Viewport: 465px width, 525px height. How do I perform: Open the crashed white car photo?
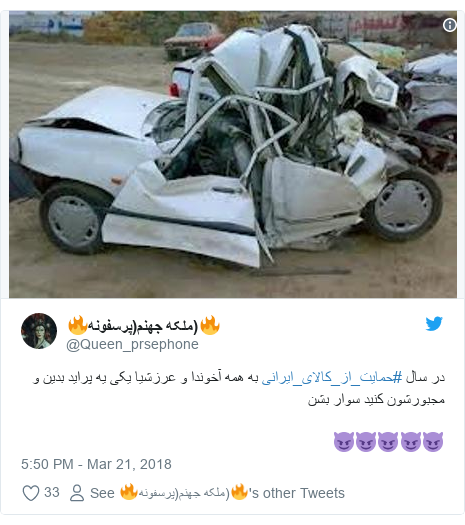pos(233,154)
